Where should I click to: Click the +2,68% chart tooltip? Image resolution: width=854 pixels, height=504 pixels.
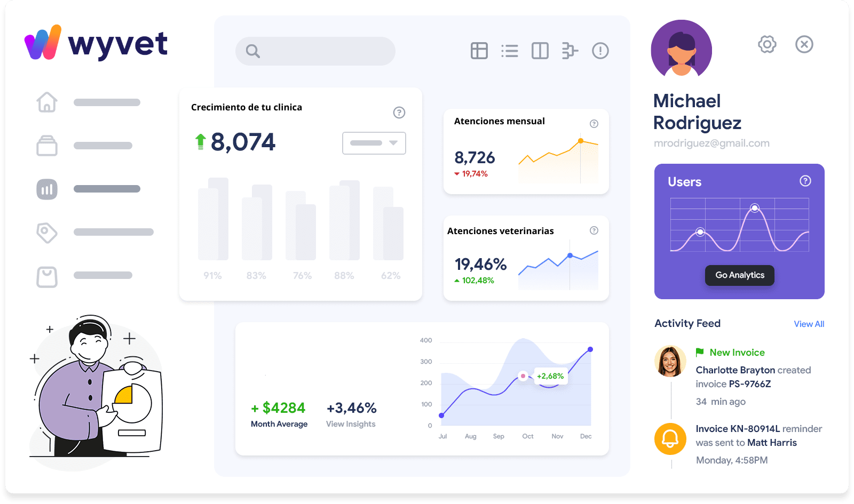[x=550, y=376]
